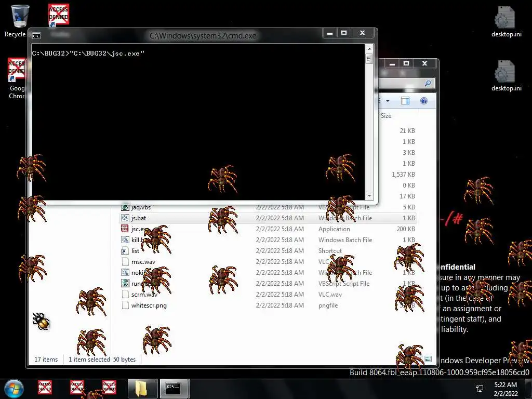Screen dimensions: 532x399
Task: Click cmd window scrollbar up arrow
Action: coord(369,49)
